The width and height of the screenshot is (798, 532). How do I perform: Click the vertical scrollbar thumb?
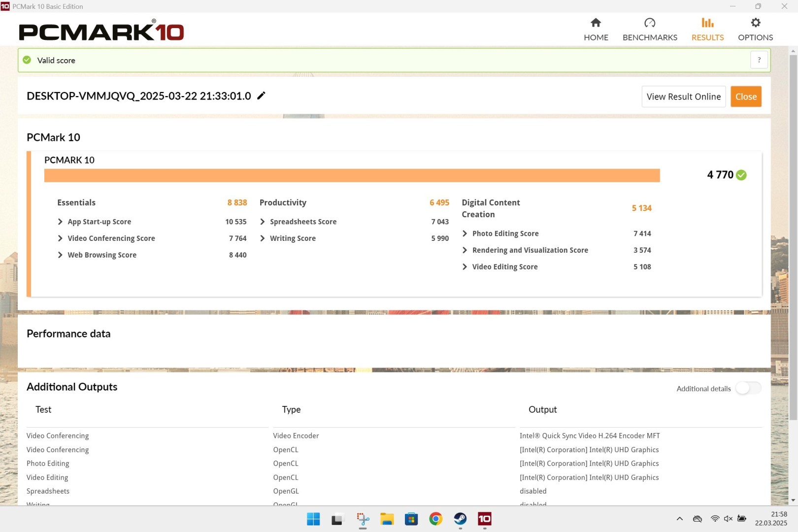[793, 237]
